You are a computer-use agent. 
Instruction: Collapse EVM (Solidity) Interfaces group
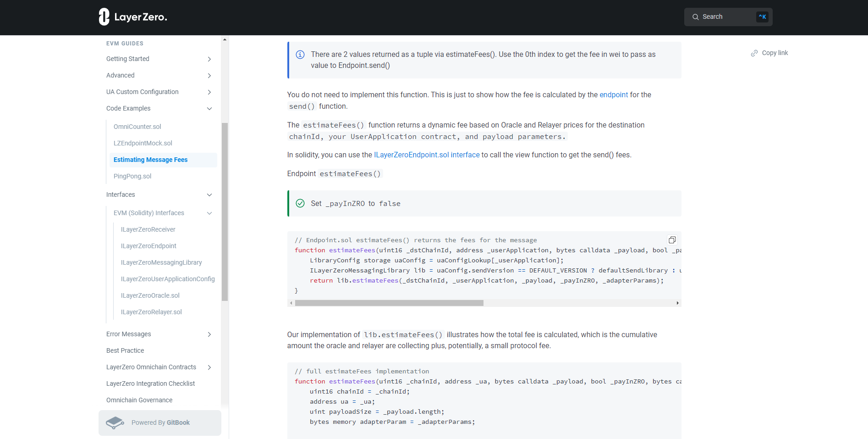[209, 213]
